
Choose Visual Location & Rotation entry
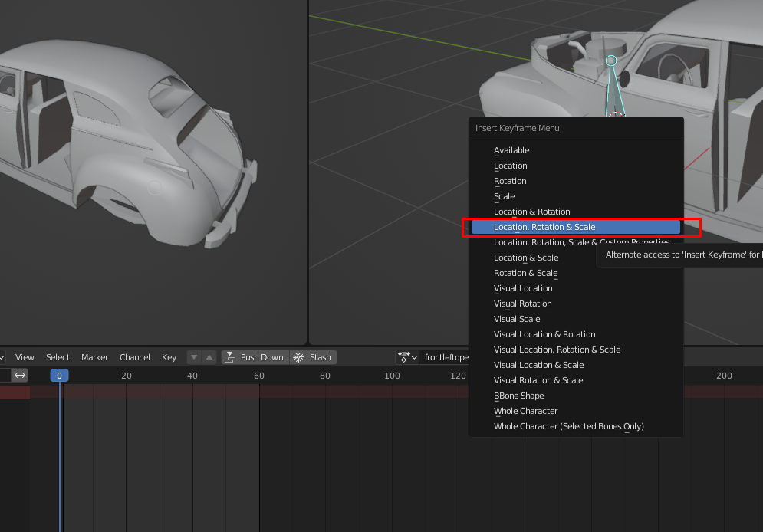[544, 334]
